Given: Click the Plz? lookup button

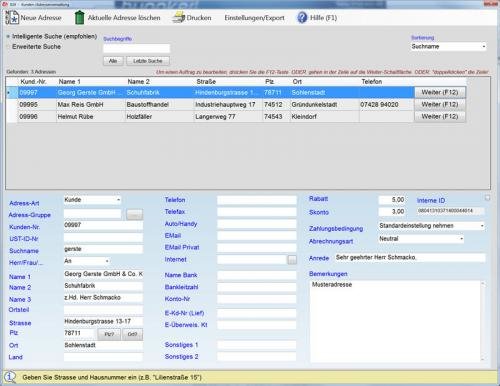Looking at the screenshot, I should [x=109, y=334].
